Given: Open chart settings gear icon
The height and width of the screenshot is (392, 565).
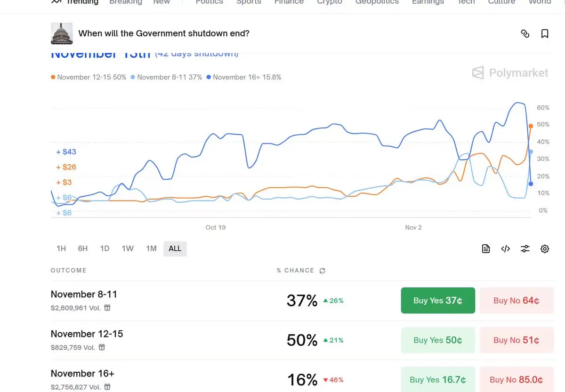Looking at the screenshot, I should point(545,249).
